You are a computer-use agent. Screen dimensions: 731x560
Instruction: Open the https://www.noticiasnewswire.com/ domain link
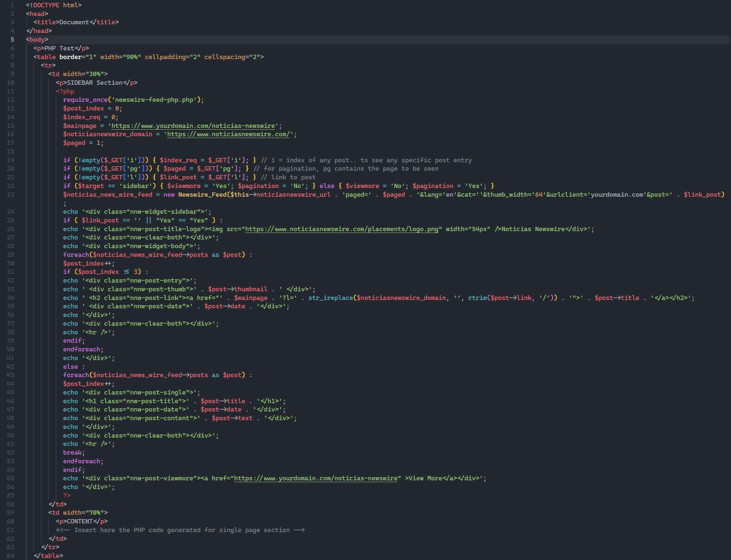(228, 134)
